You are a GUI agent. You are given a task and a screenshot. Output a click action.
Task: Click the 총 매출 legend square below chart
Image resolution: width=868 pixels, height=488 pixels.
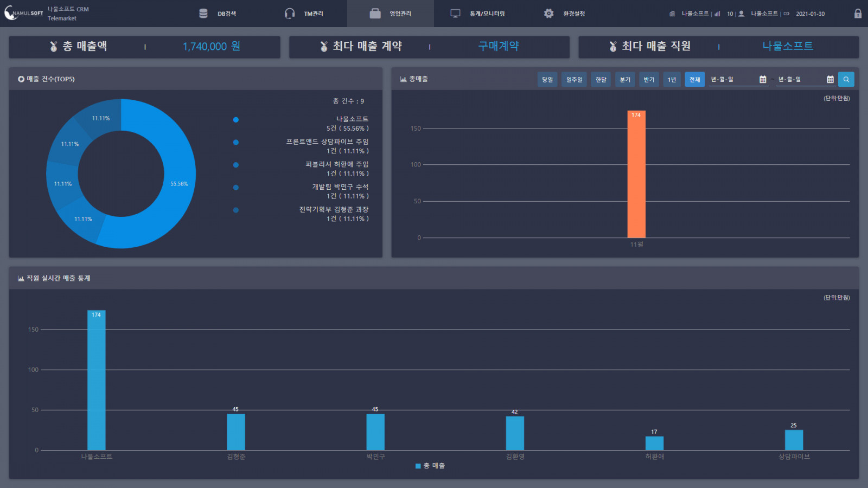pos(418,466)
